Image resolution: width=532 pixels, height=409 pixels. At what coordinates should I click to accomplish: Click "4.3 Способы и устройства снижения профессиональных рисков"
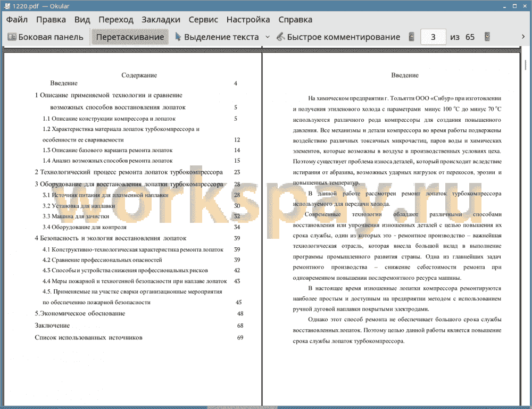125,271
